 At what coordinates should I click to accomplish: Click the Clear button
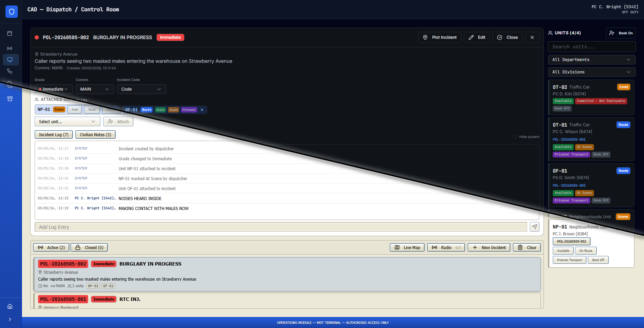click(527, 247)
